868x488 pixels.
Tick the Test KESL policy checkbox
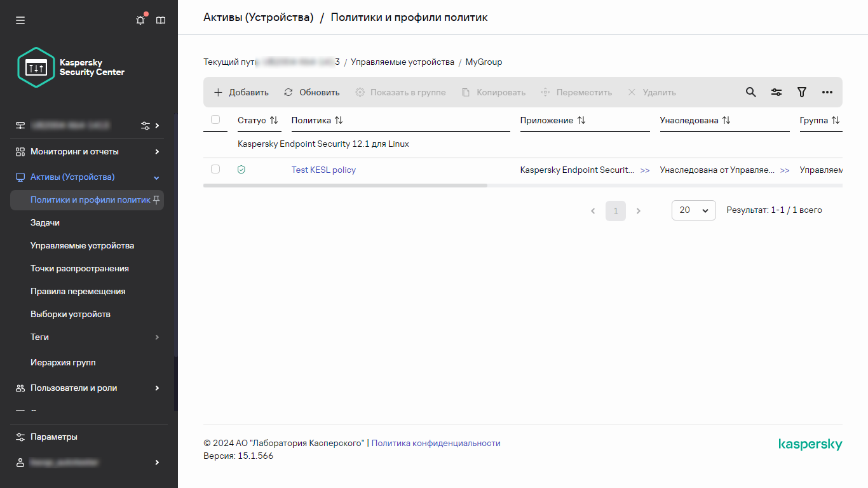[x=215, y=169]
